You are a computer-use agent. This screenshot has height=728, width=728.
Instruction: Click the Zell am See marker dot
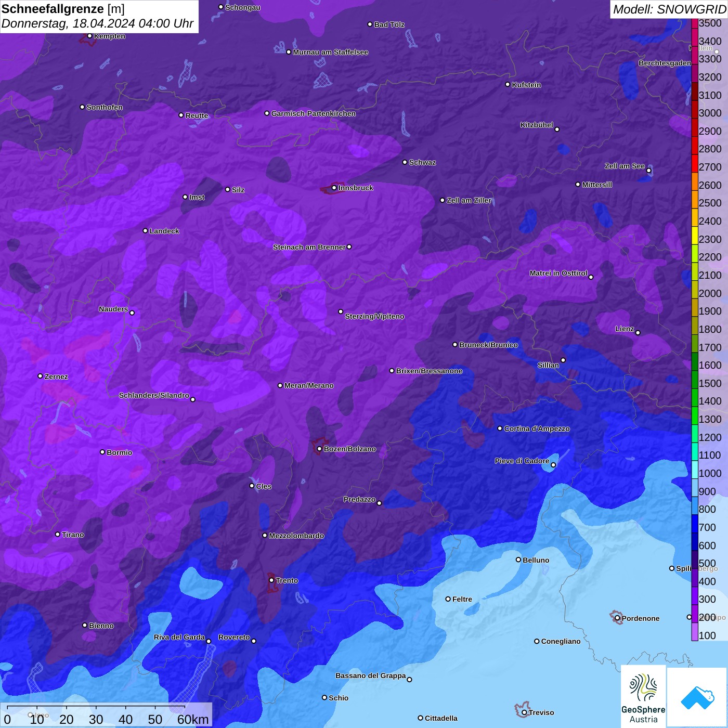[648, 171]
